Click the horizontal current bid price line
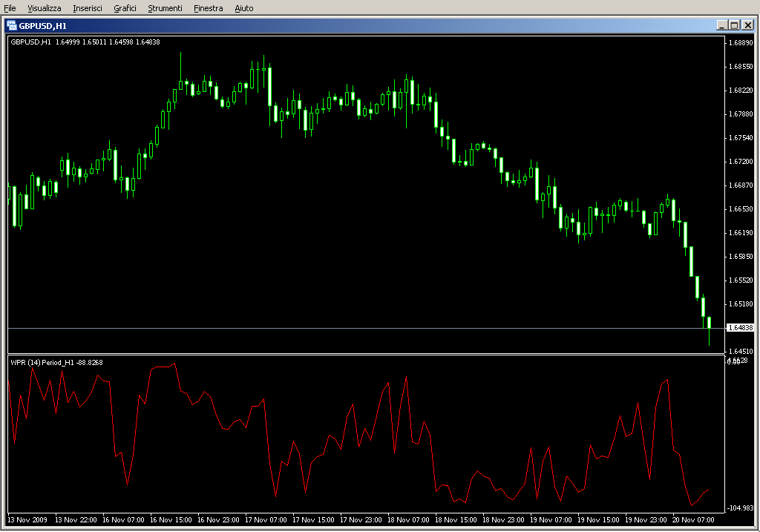This screenshot has width=760, height=532. tap(367, 329)
